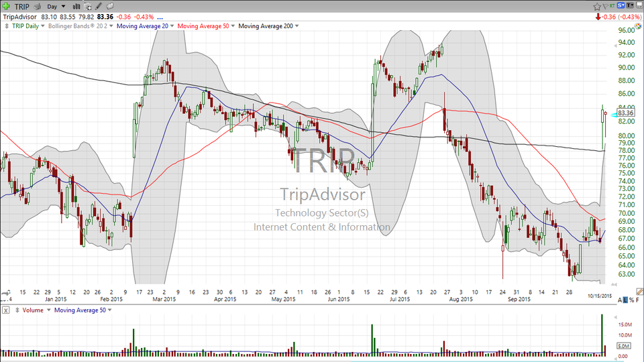This screenshot has height=362, width=644.
Task: Click the 96.00 price axis label
Action: point(627,30)
